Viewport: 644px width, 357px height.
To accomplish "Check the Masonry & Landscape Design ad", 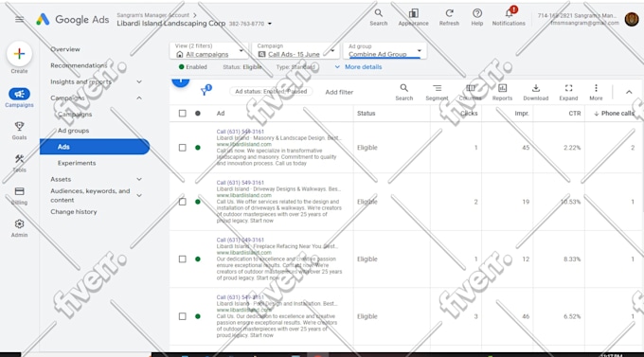I will coord(183,148).
